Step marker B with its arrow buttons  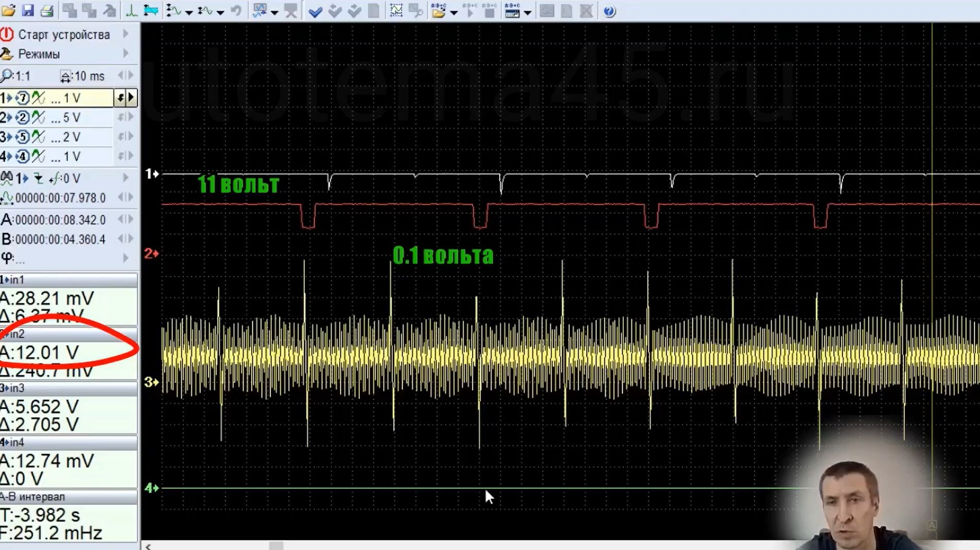126,239
